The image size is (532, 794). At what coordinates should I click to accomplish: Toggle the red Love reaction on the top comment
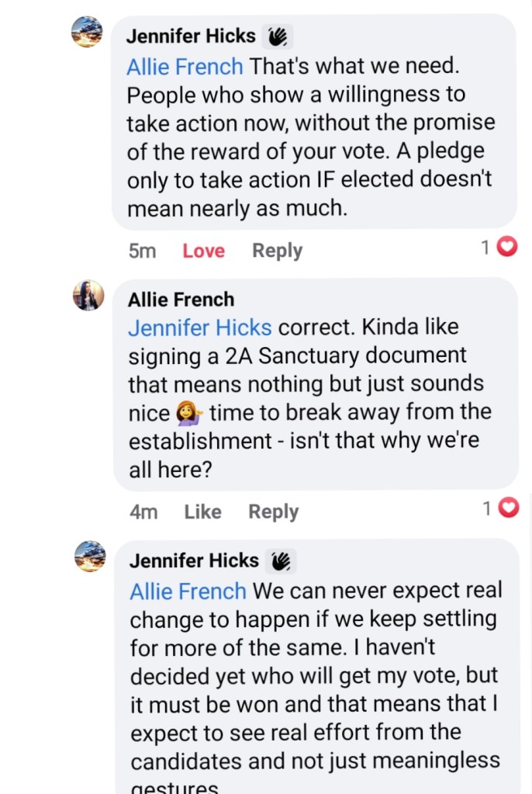point(203,251)
